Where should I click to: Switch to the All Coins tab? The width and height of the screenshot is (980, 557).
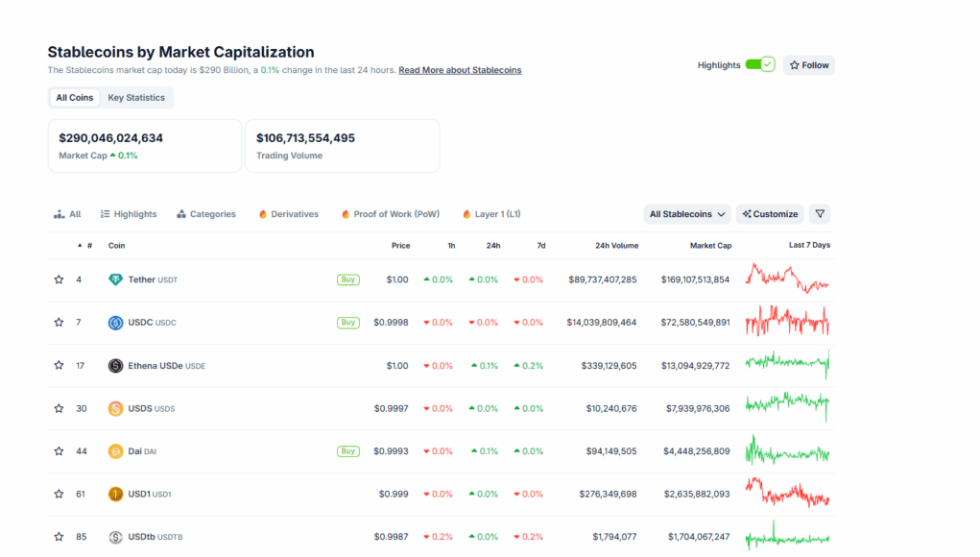pos(74,98)
